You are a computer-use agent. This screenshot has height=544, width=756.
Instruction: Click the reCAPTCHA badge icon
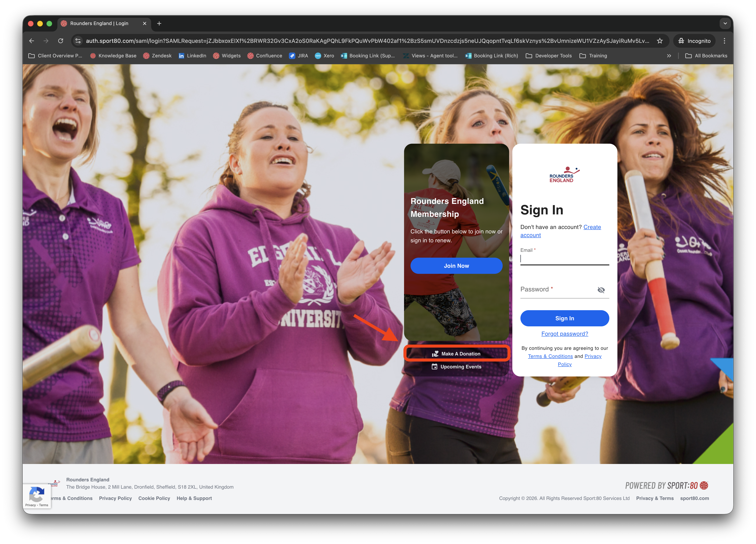(x=37, y=494)
